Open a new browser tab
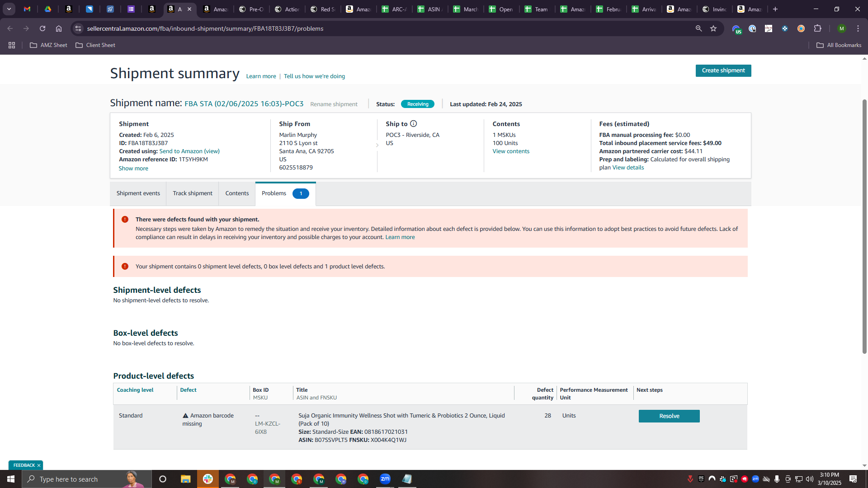This screenshot has width=868, height=488. coord(775,9)
